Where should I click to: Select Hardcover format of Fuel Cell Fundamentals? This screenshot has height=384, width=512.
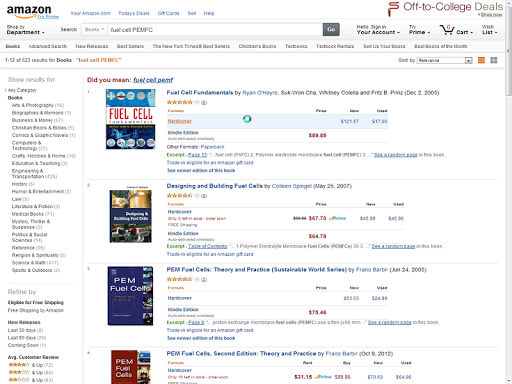179,121
